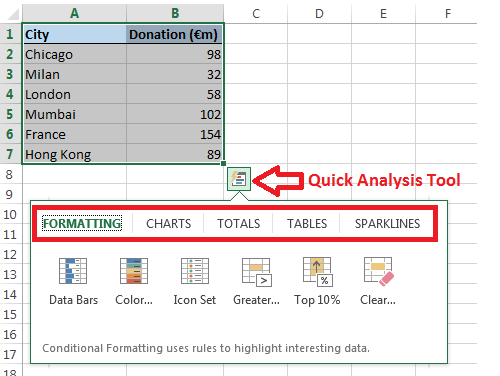
Task: Select row 12 header
Action: [x=10, y=254]
